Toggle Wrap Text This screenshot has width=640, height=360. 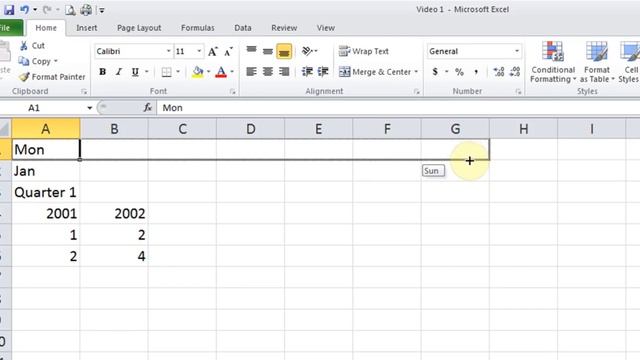point(363,51)
